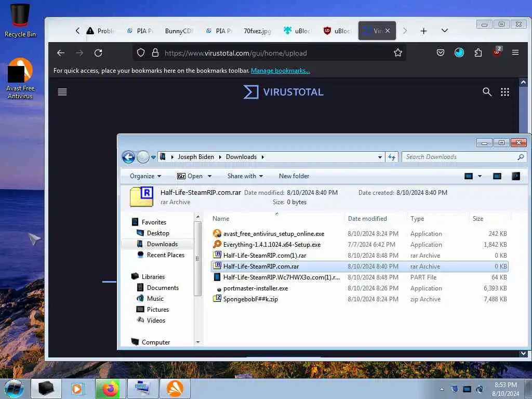532x399 pixels.
Task: Click the navigation pane scrollbar down arrow
Action: [198, 342]
